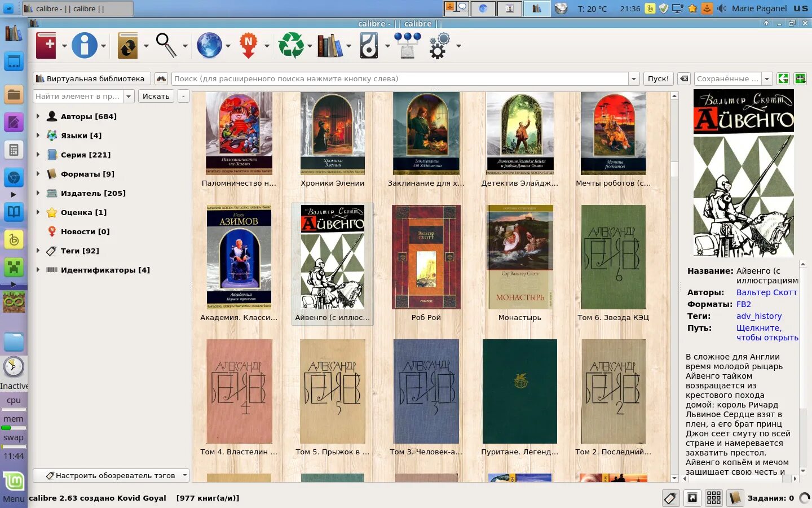
Task: Click the large Айвенго cover in details
Action: (x=744, y=173)
